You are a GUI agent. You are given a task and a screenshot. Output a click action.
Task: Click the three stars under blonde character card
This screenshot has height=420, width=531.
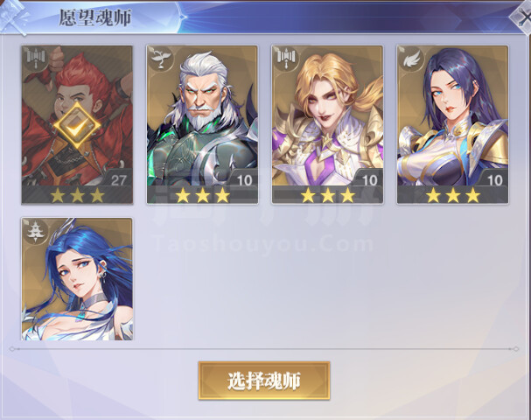327,195
